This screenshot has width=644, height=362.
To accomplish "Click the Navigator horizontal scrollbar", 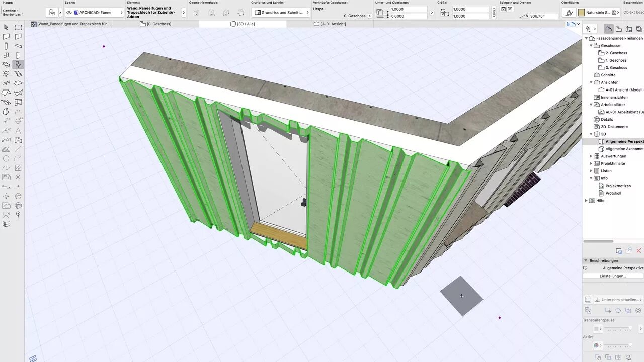I will 599,241.
